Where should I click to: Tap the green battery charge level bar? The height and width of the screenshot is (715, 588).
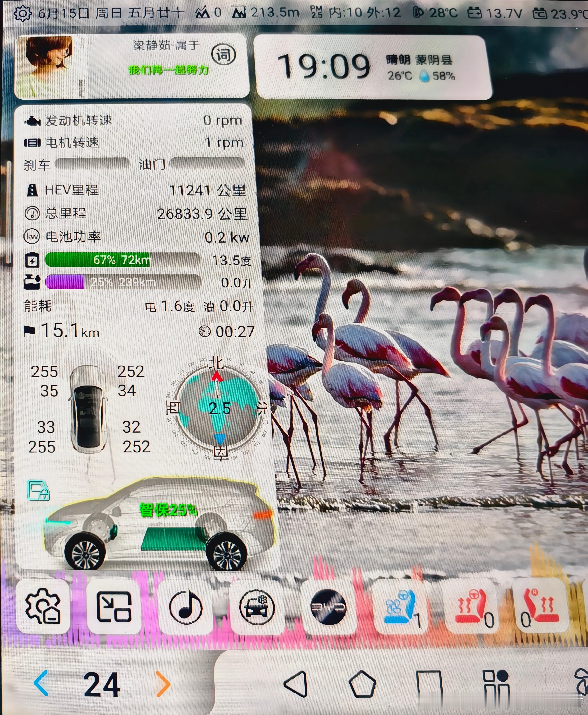click(122, 260)
